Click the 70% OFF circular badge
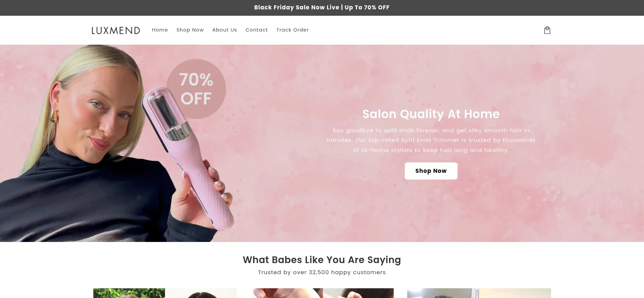644x298 pixels. 196,89
